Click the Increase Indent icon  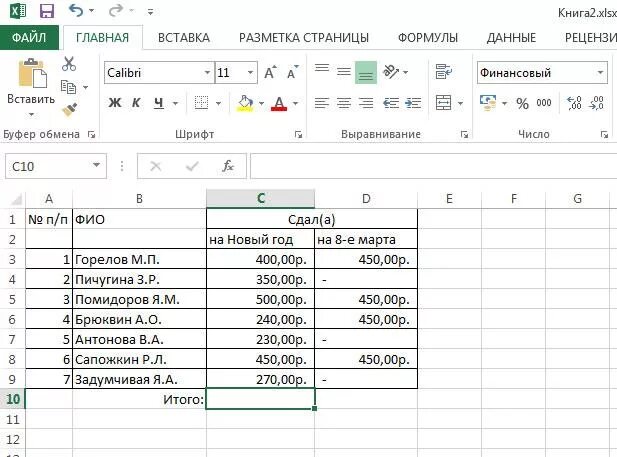point(413,103)
